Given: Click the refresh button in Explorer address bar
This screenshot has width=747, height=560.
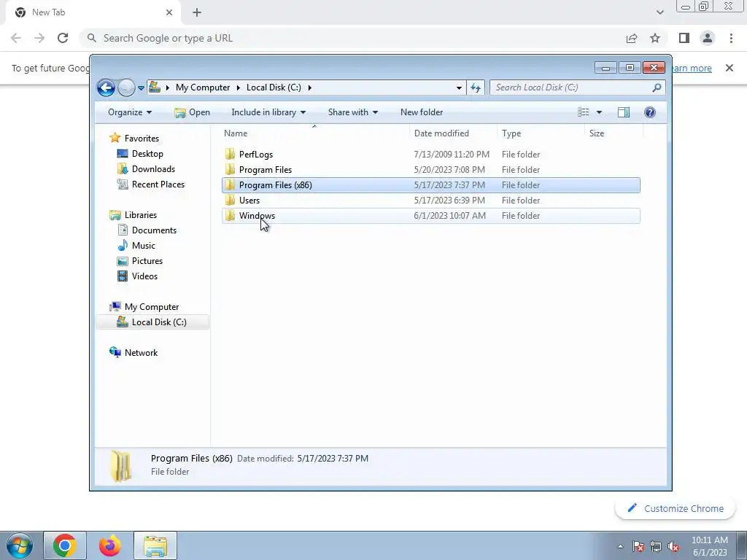Looking at the screenshot, I should 476,87.
